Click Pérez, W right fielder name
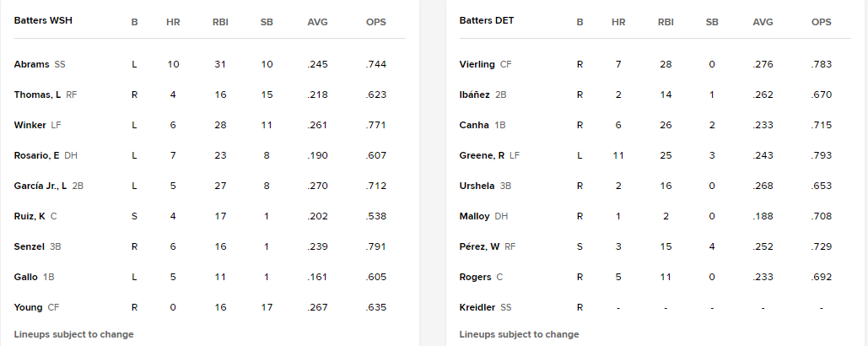The height and width of the screenshot is (346, 868). pyautogui.click(x=479, y=247)
